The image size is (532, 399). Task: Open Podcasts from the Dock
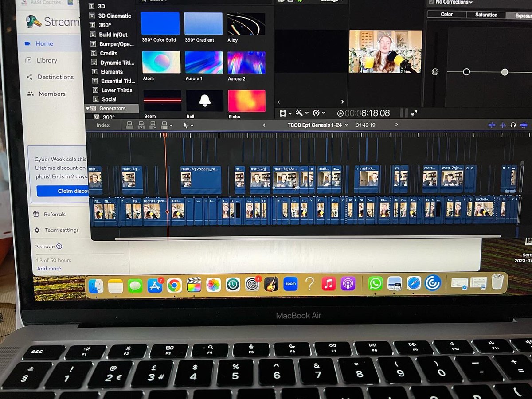pyautogui.click(x=348, y=283)
